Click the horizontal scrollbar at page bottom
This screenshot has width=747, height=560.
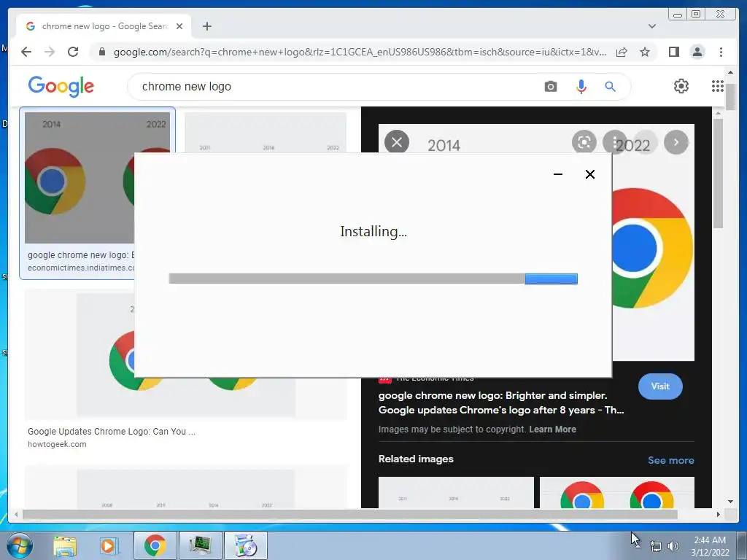349,514
